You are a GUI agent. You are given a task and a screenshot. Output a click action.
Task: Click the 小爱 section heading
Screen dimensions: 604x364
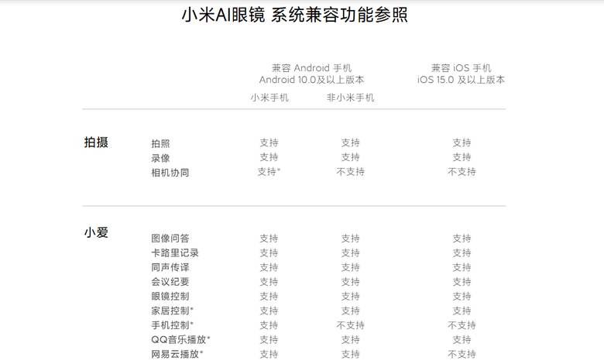click(96, 232)
